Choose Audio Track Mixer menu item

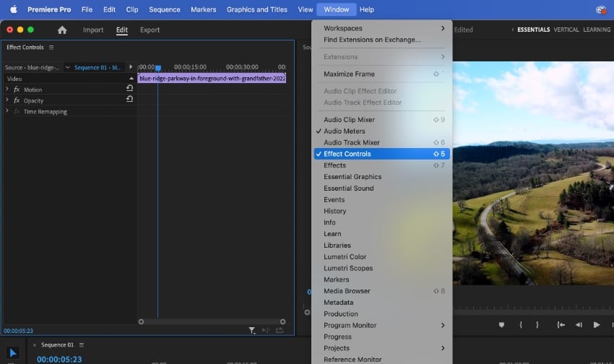click(382, 142)
